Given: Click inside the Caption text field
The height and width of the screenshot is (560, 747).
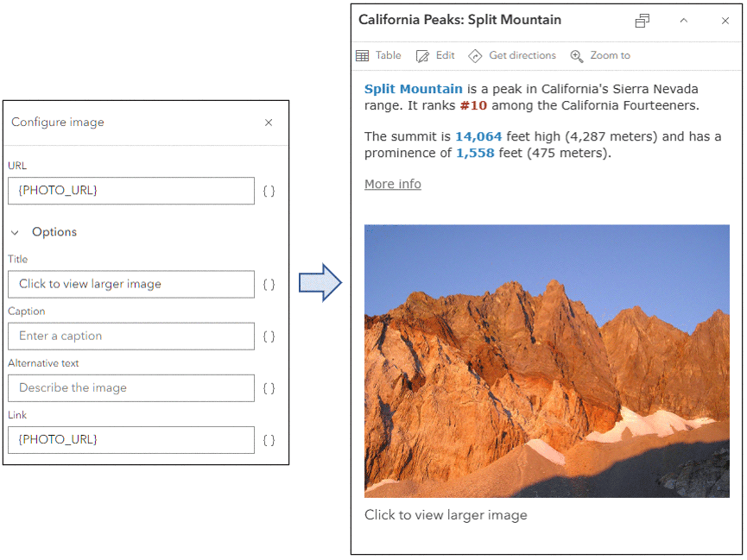Looking at the screenshot, I should (130, 336).
